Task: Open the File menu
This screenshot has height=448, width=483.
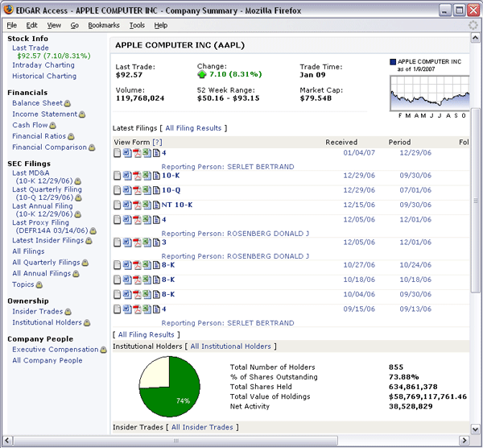Action: [11, 26]
